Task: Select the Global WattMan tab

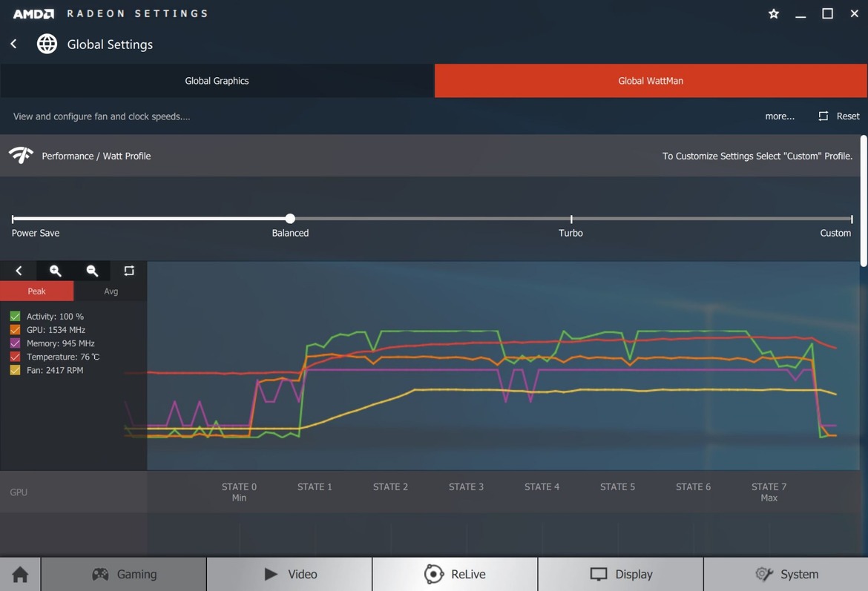Action: tap(651, 81)
